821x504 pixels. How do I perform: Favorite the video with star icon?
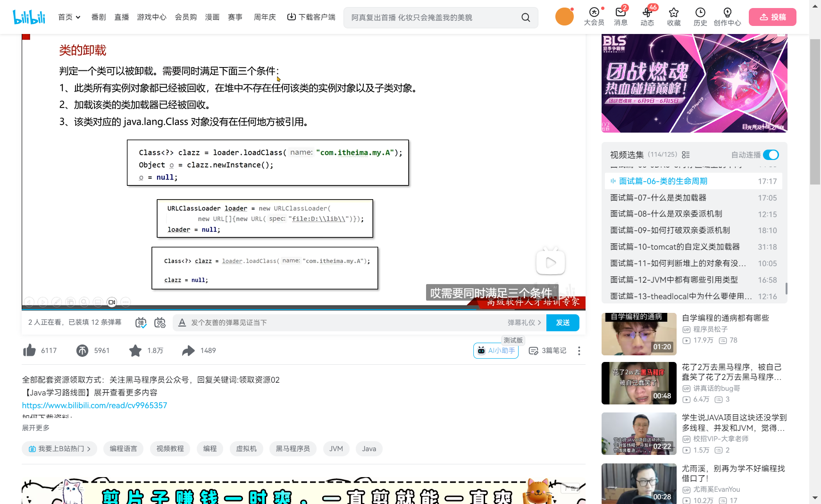pyautogui.click(x=135, y=350)
